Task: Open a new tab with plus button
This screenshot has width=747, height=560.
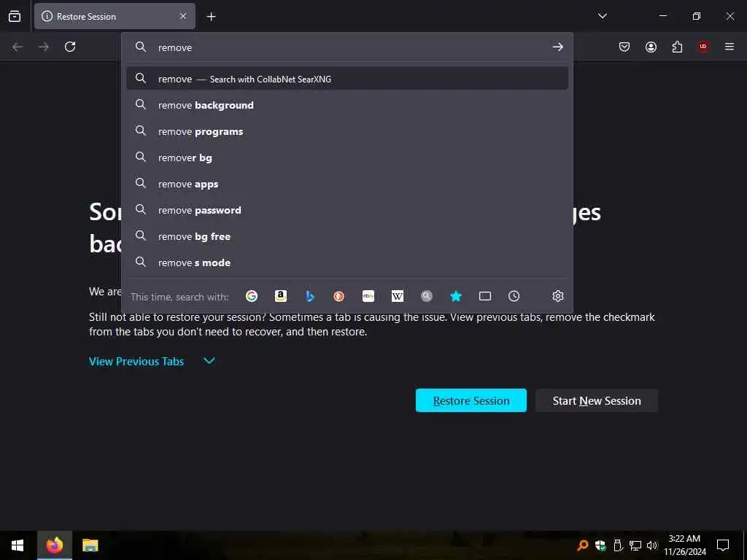Action: click(x=211, y=17)
